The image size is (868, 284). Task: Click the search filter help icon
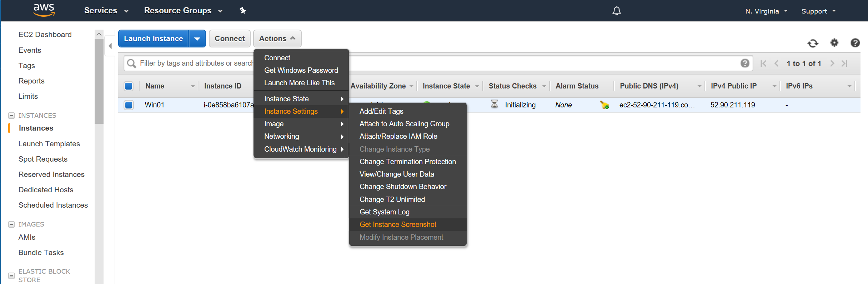(745, 63)
